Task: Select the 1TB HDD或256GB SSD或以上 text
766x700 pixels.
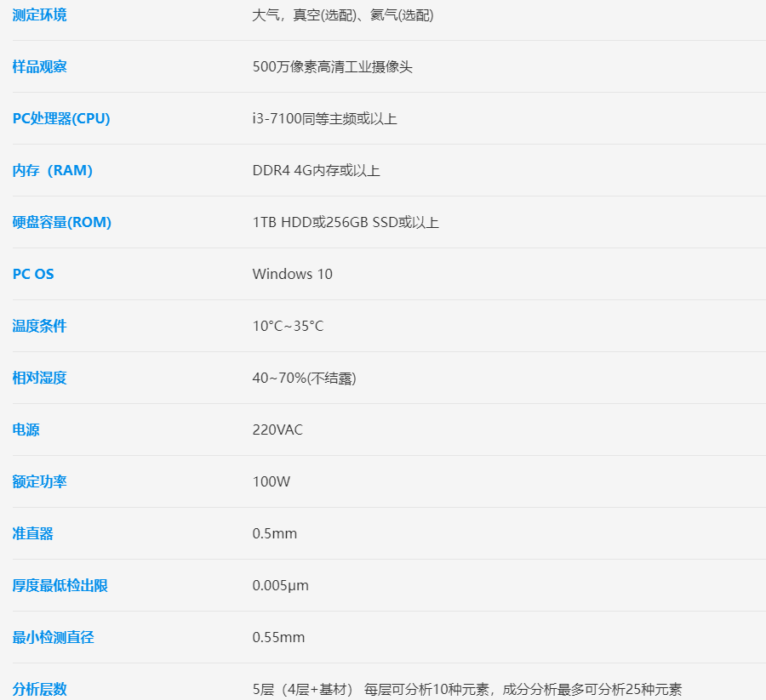Action: 346,222
